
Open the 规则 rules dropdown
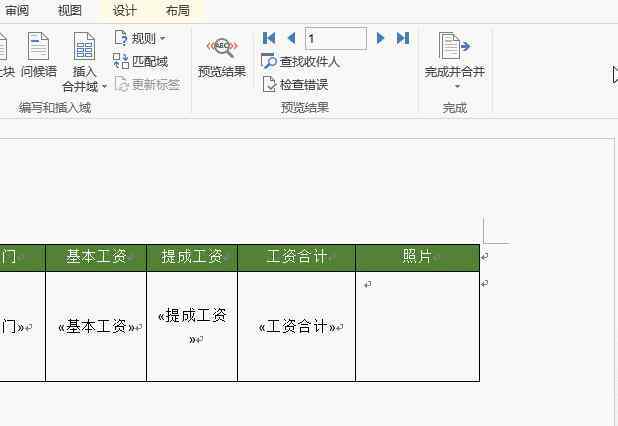(140, 38)
